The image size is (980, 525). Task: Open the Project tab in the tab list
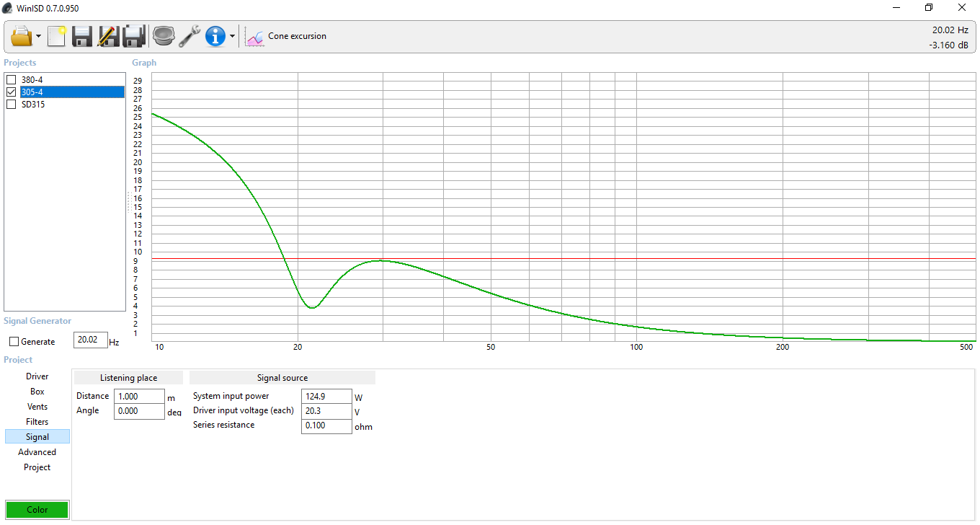click(x=37, y=467)
